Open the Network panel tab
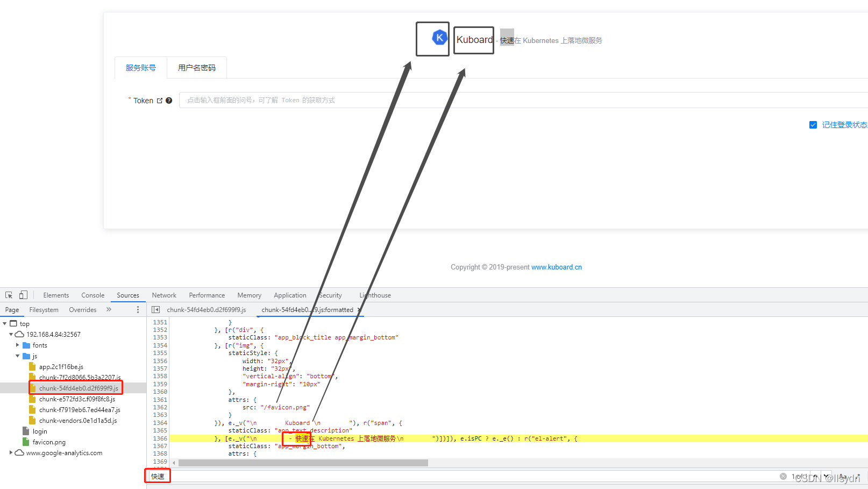868x489 pixels. [x=164, y=295]
